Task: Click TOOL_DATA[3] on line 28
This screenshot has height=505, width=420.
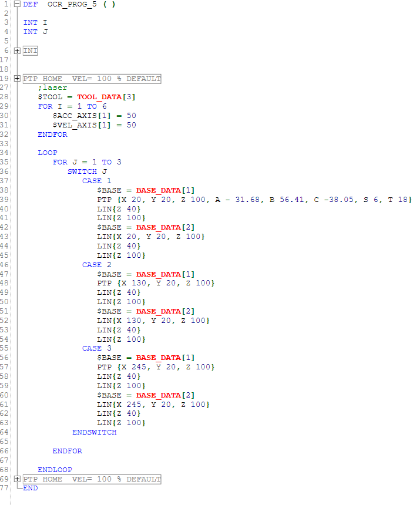Action: (106, 97)
